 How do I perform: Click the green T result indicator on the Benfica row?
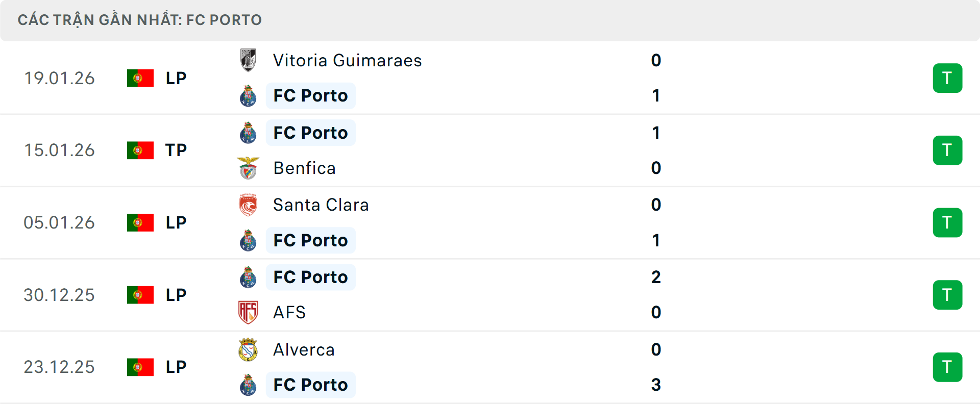(948, 150)
